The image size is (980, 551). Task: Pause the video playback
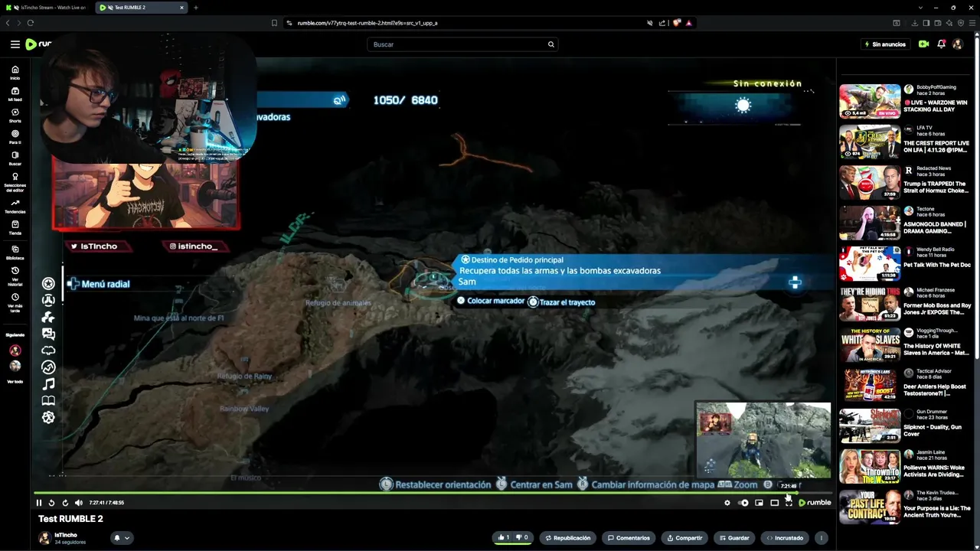(38, 503)
